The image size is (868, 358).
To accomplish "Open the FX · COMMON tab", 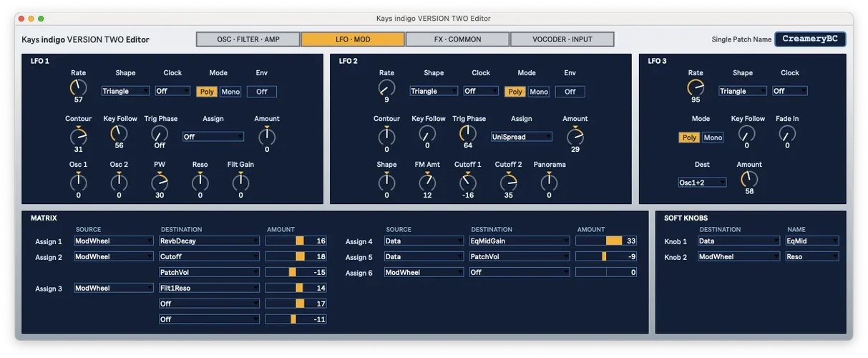I will 458,39.
